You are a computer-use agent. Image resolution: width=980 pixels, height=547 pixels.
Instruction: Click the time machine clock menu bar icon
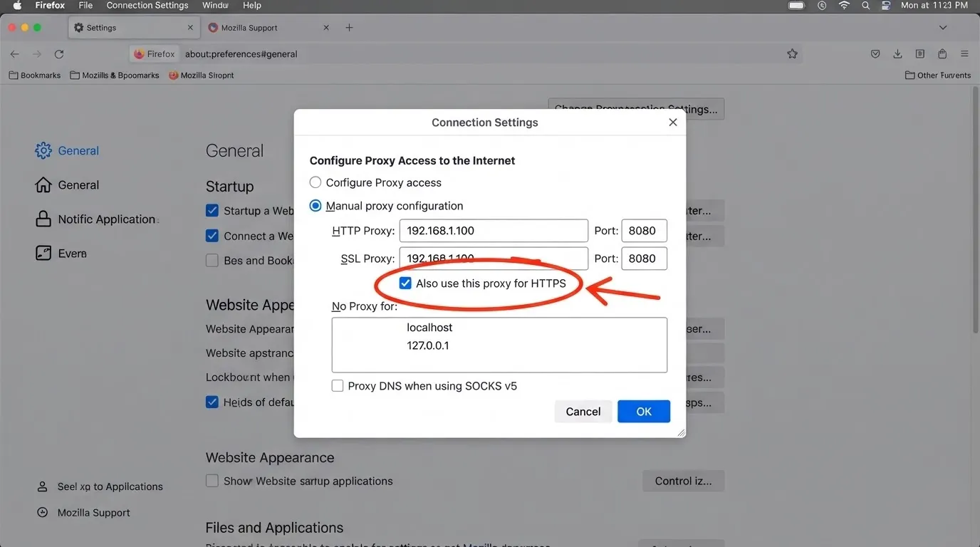[822, 6]
